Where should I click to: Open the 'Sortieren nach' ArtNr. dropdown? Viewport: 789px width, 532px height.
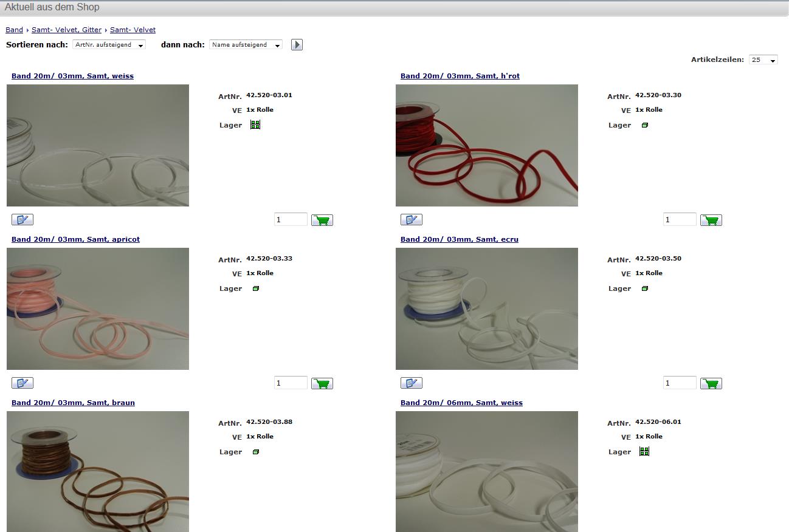[x=109, y=45]
